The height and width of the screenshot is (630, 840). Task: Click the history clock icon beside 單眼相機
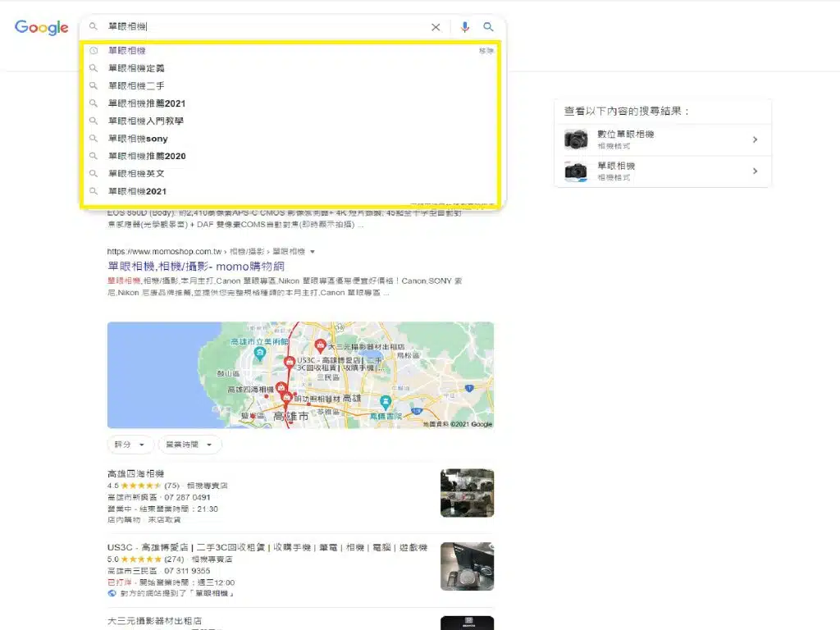point(93,50)
